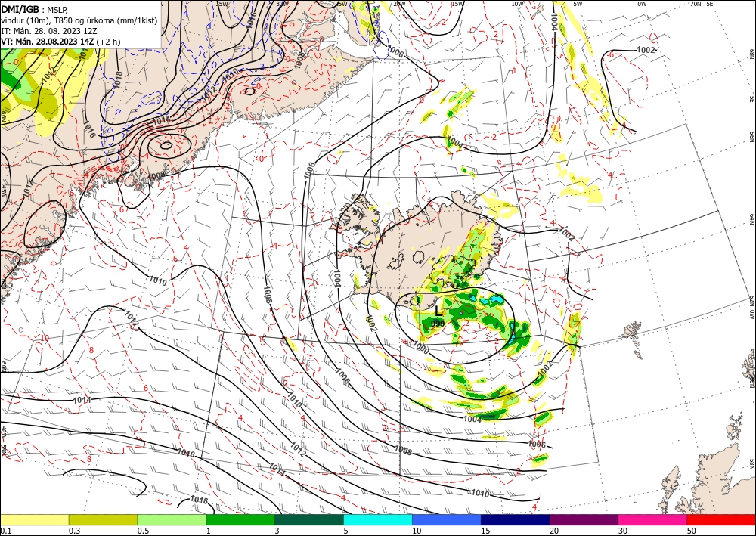Click the "20W" longitude label

tap(398, 4)
